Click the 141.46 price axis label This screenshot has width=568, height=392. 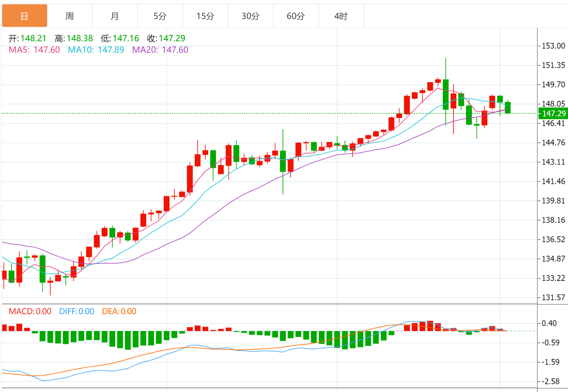coord(553,181)
